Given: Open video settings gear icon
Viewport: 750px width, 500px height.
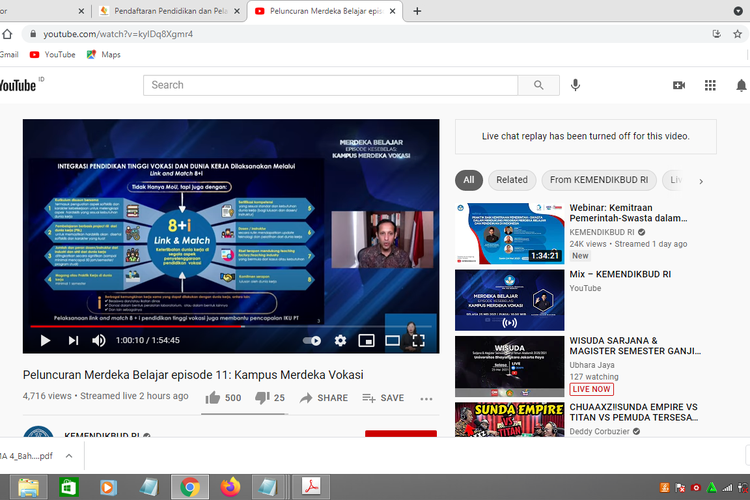Looking at the screenshot, I should pos(340,340).
